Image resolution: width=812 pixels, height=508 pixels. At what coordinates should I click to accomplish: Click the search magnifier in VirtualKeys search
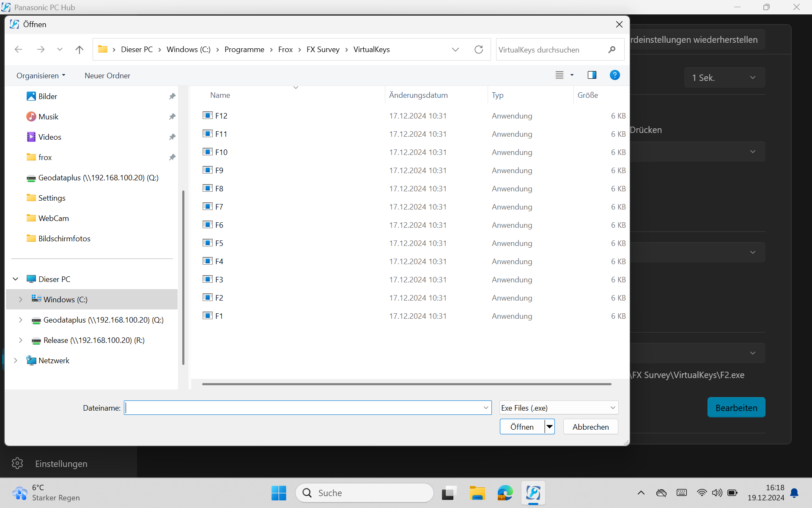click(x=612, y=50)
